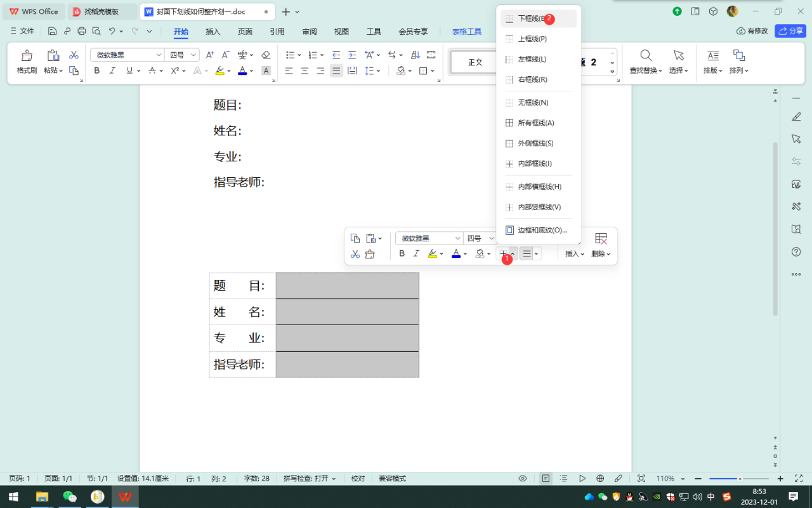Click the ribbon yellow highlight color swatch
This screenshot has height=508, width=812.
click(219, 71)
